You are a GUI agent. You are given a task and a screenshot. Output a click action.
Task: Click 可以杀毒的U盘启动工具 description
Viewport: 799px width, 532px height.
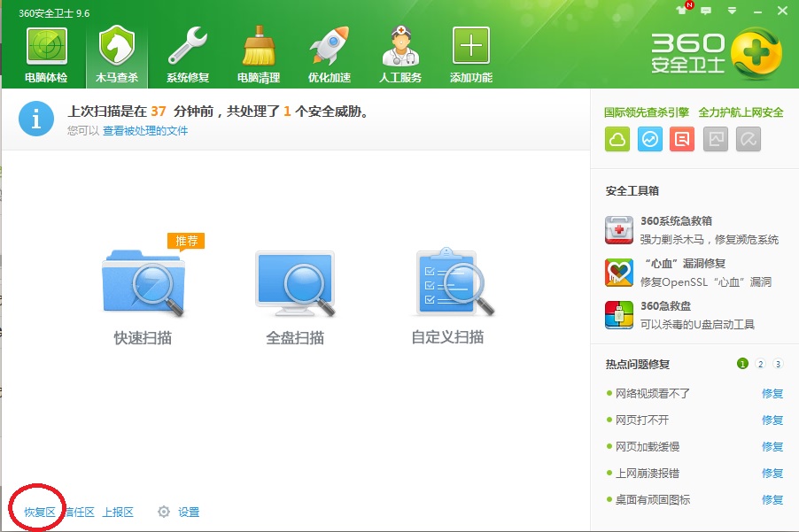(x=697, y=324)
